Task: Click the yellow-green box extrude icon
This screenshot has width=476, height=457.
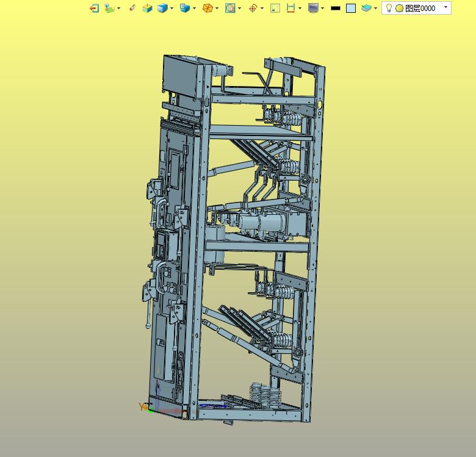Action: [147, 8]
